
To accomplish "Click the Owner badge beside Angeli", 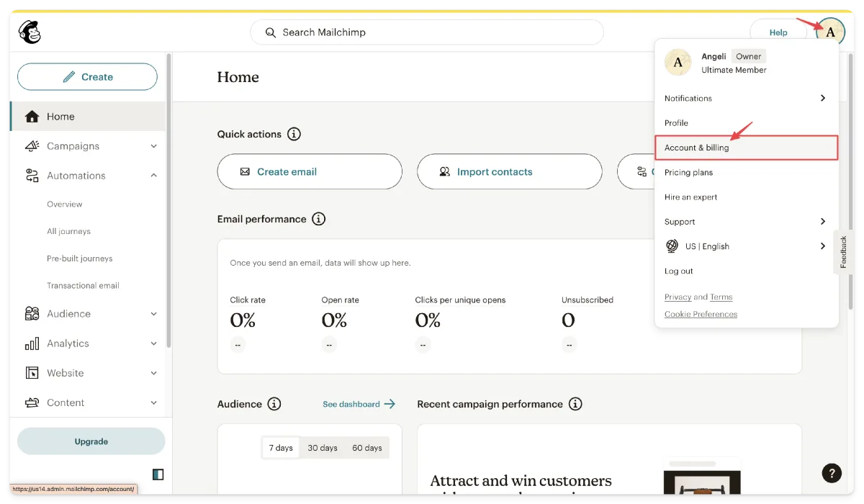I will 749,56.
